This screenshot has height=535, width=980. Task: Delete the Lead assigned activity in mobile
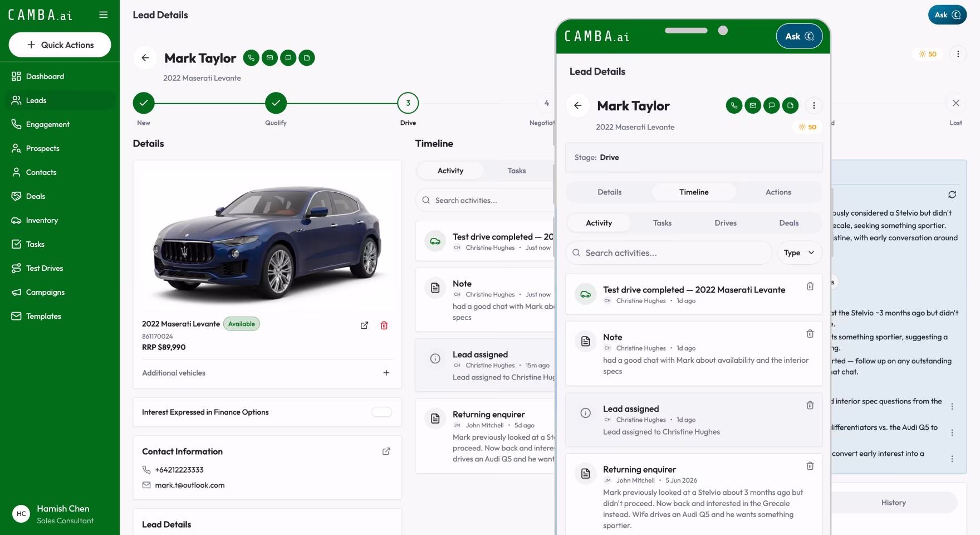(810, 405)
